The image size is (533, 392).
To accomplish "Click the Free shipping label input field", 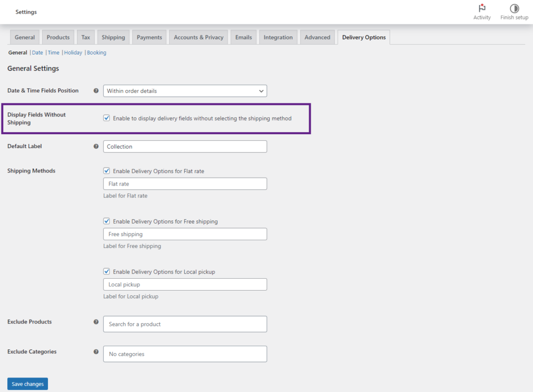I will 185,234.
